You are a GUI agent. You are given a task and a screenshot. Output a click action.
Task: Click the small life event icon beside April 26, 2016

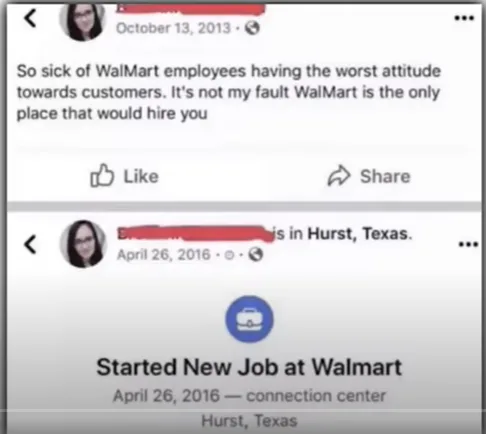[229, 255]
